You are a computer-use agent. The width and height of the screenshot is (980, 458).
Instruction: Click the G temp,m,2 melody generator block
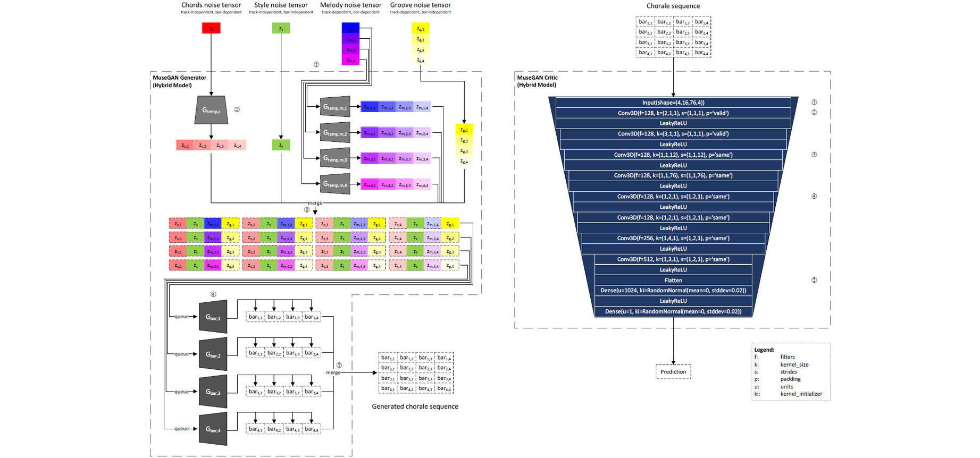(x=335, y=133)
